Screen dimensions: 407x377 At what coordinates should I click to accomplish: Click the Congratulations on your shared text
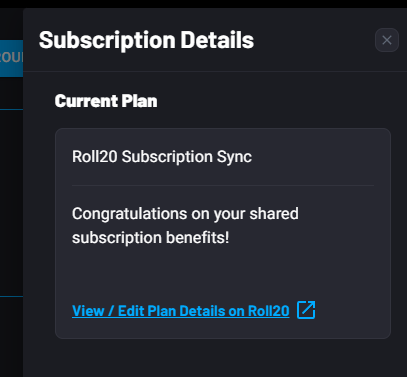click(185, 214)
